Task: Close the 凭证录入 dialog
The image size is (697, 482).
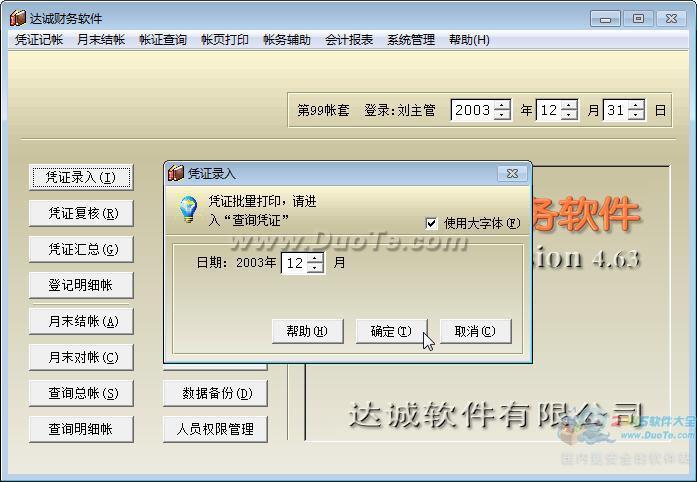Action: pyautogui.click(x=512, y=174)
